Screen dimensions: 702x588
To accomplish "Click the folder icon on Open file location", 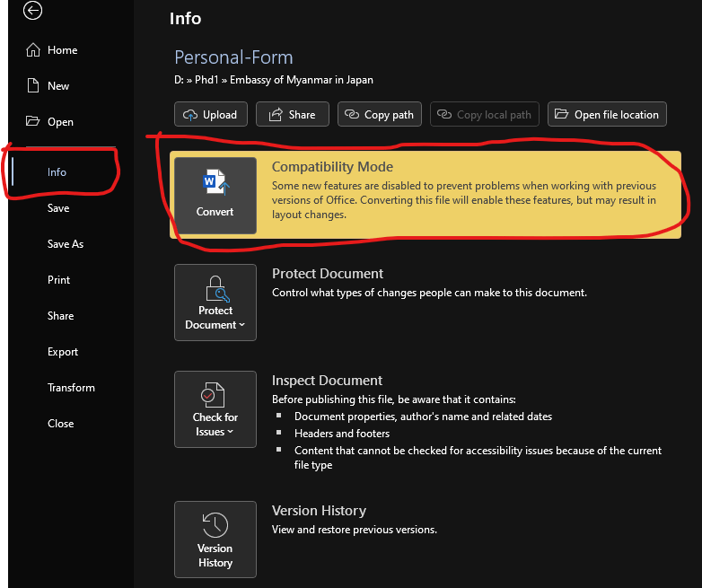I will click(561, 114).
